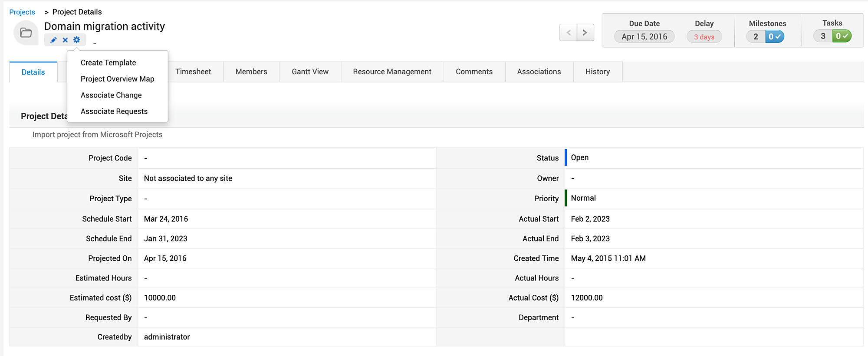
Task: Click the pencil edit project icon
Action: [x=53, y=40]
